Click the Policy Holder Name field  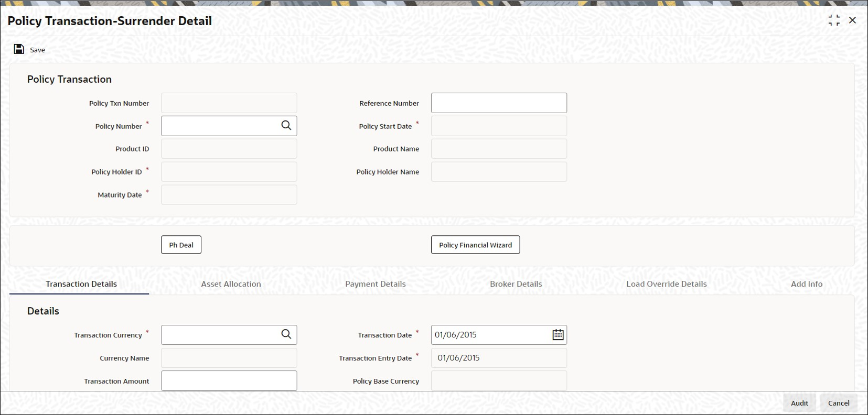click(x=499, y=172)
